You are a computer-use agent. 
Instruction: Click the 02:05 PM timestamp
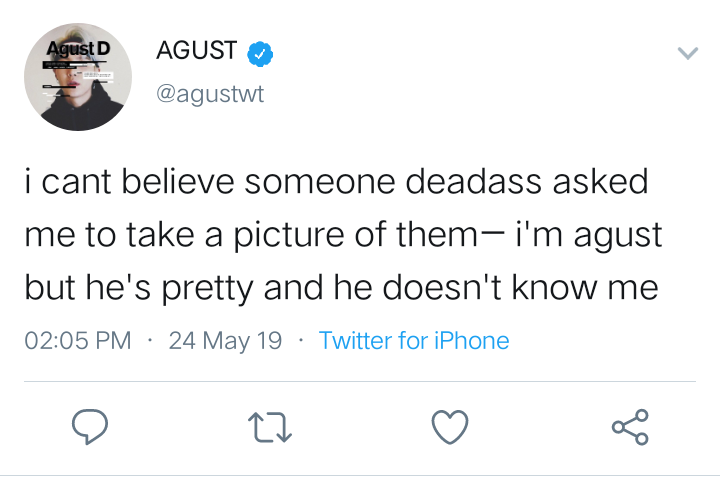78,341
